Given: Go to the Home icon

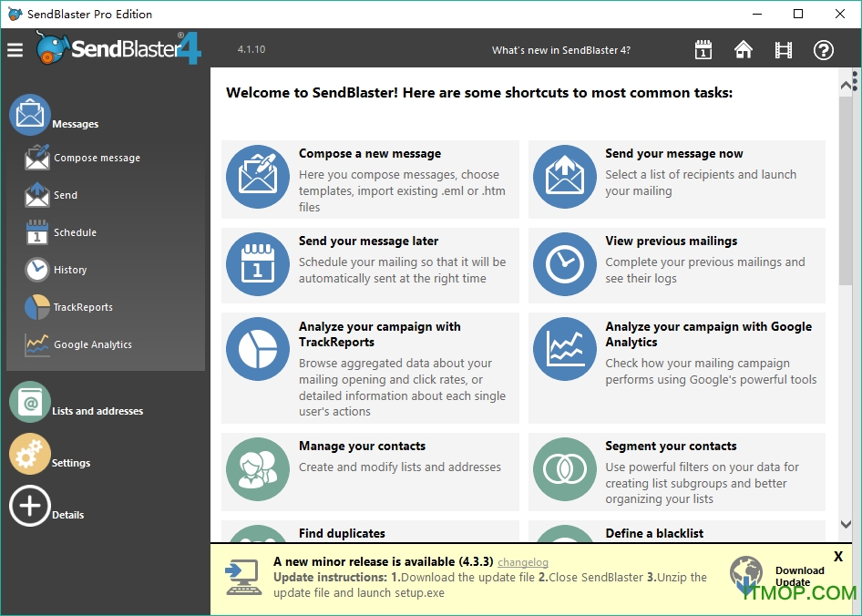Looking at the screenshot, I should pos(744,49).
